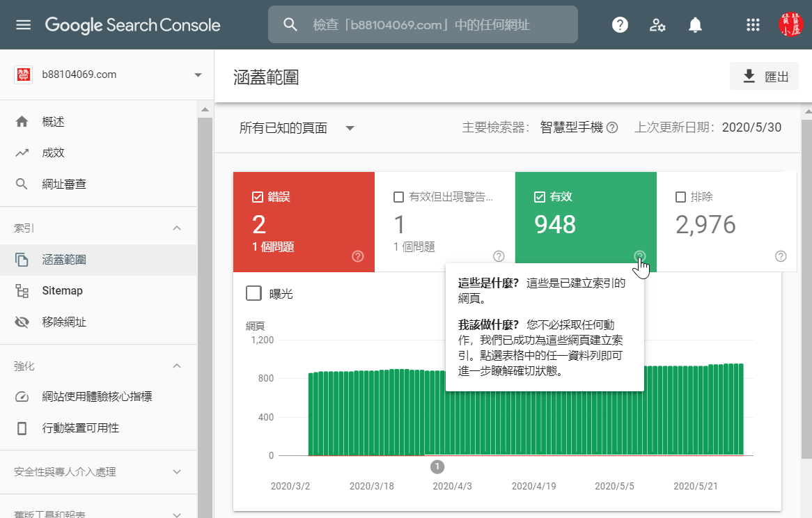
Task: Open the hamburger navigation menu
Action: (23, 25)
